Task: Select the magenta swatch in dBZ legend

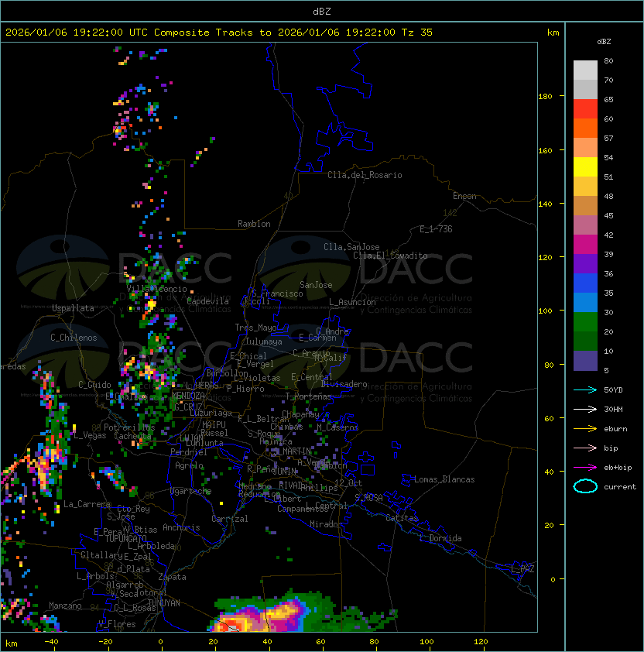Action: [x=585, y=245]
